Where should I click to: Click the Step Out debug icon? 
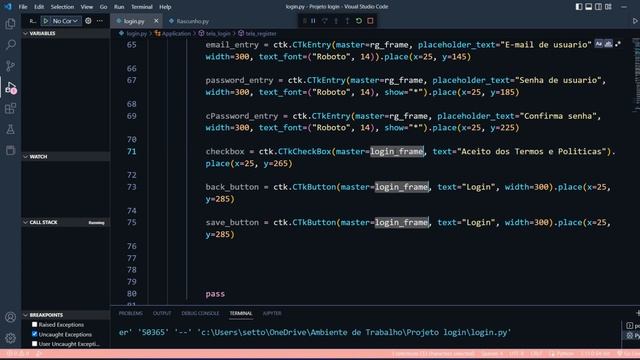pyautogui.click(x=347, y=21)
